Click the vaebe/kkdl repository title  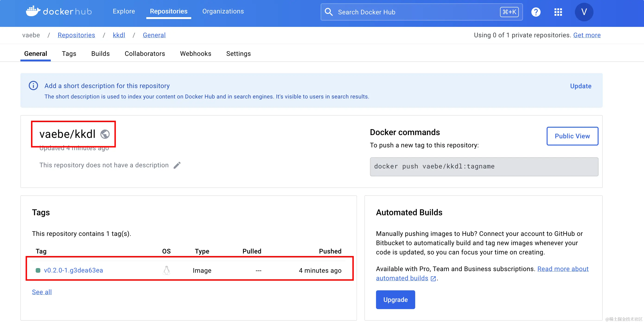point(67,134)
